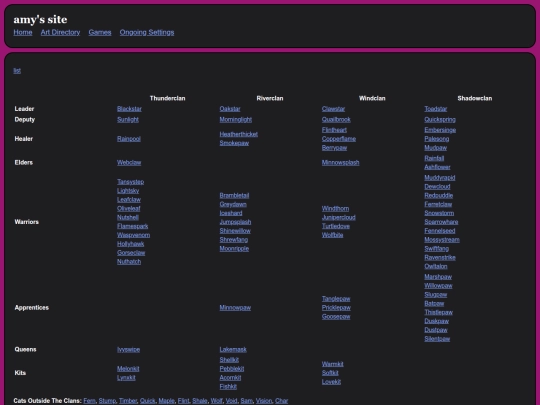
Task: Open the Ashflower link
Action: pos(437,167)
